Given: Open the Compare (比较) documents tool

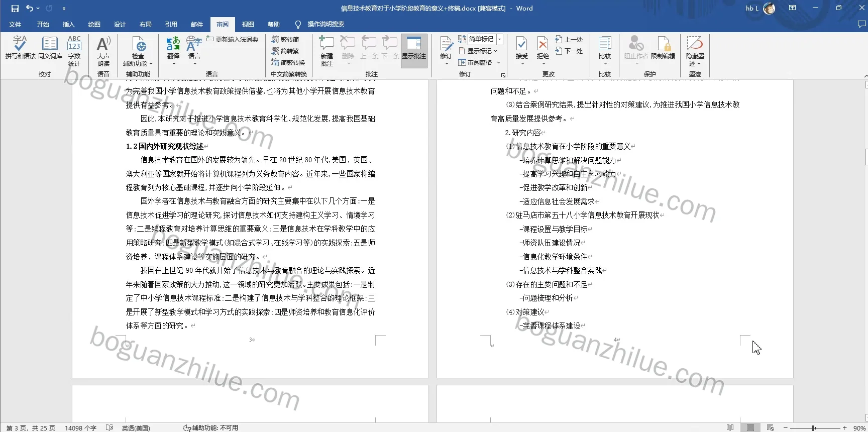Looking at the screenshot, I should 605,51.
